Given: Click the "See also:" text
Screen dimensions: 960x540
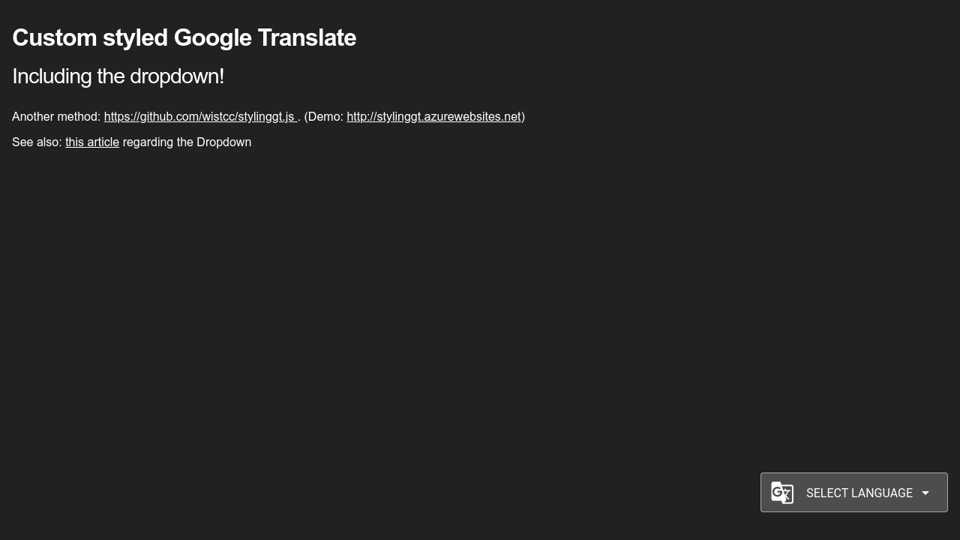Looking at the screenshot, I should point(36,142).
